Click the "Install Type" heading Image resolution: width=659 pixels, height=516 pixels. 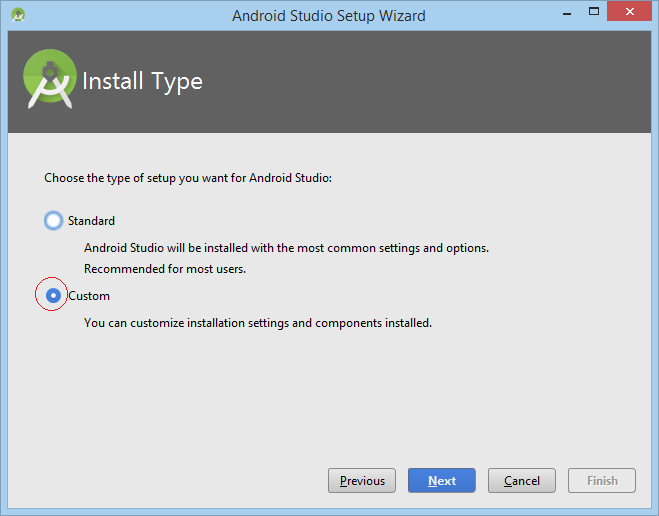[x=142, y=81]
